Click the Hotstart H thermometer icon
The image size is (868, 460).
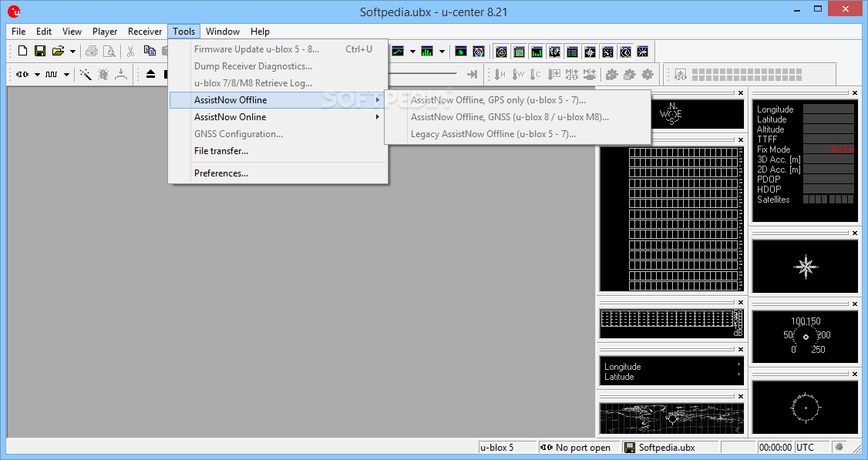tap(500, 74)
